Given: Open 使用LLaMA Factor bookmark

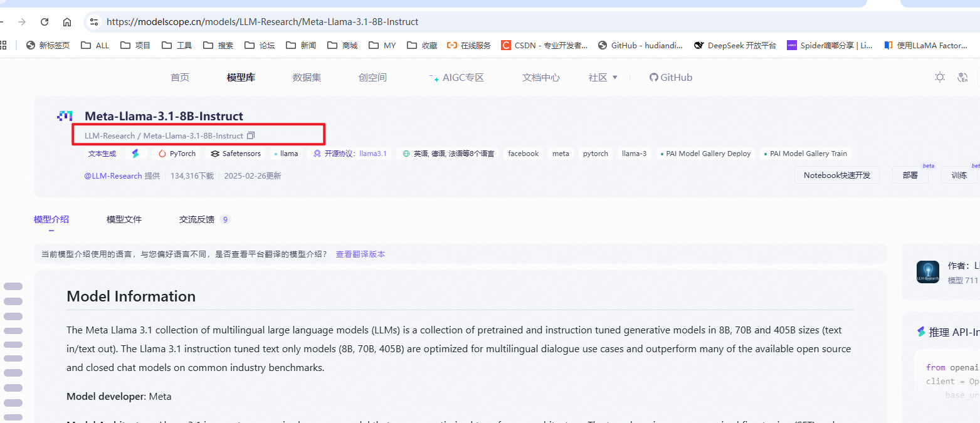Looking at the screenshot, I should pos(925,45).
